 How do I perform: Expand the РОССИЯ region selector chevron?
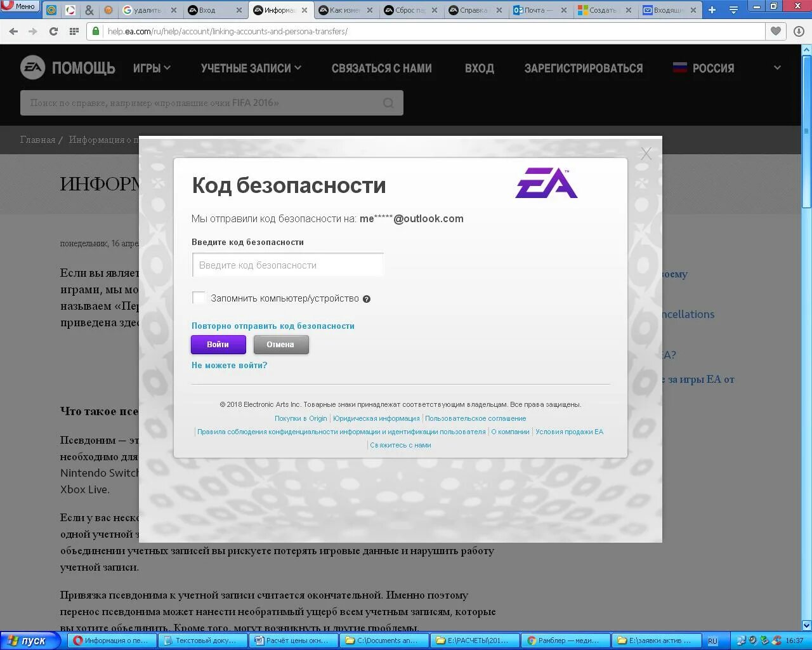pyautogui.click(x=777, y=67)
